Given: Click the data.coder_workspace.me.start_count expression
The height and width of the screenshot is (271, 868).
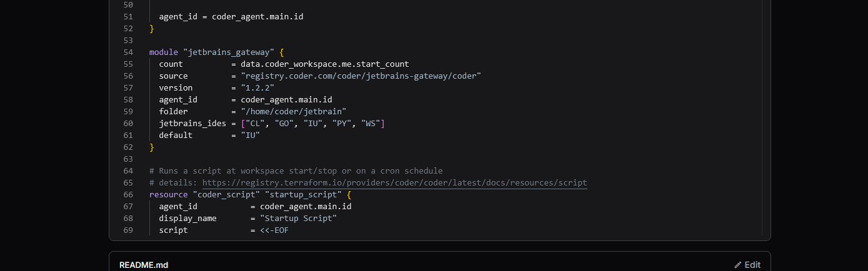Looking at the screenshot, I should tap(325, 64).
